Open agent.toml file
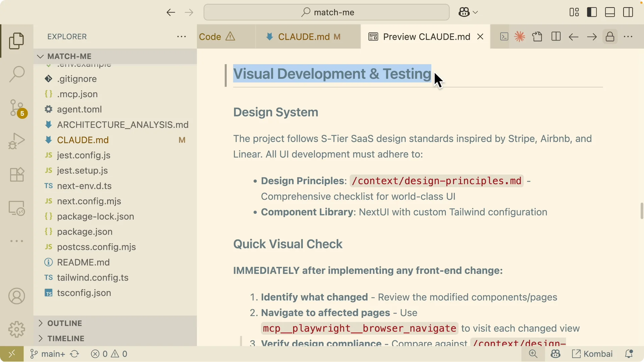 [x=115, y=109]
